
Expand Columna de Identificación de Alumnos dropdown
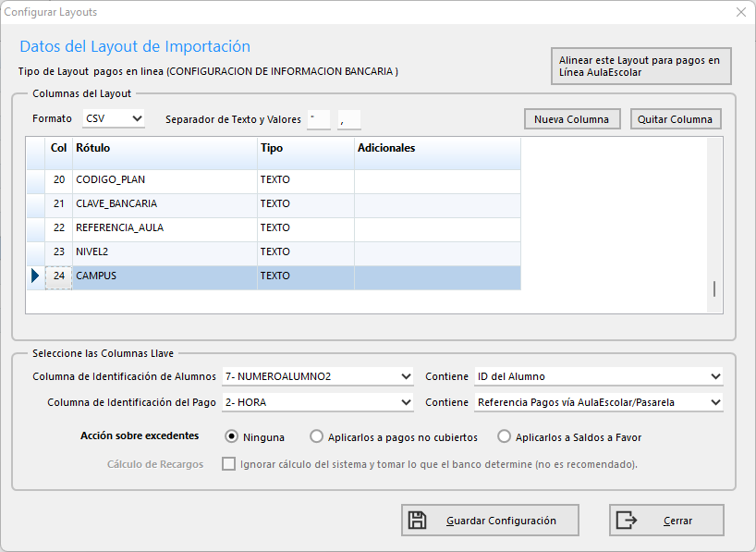tap(317, 376)
